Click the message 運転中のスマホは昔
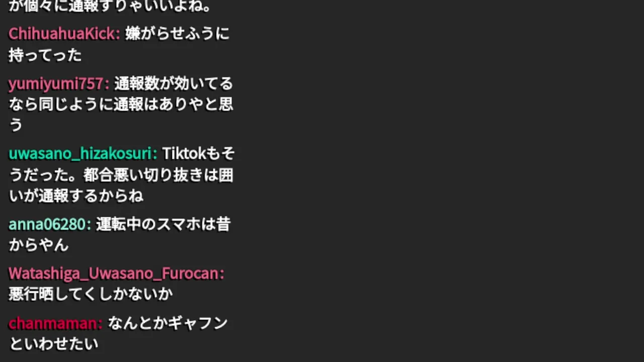The image size is (644, 362). click(163, 224)
